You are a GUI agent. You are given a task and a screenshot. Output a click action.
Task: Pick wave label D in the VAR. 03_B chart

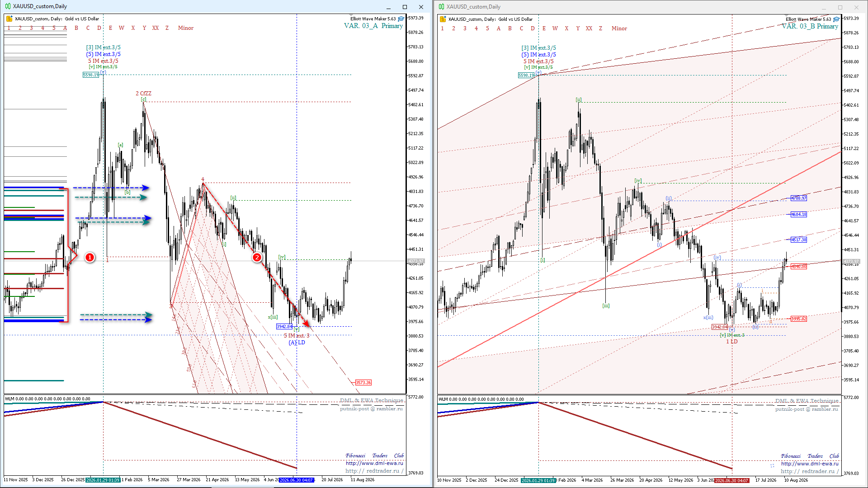pyautogui.click(x=533, y=28)
